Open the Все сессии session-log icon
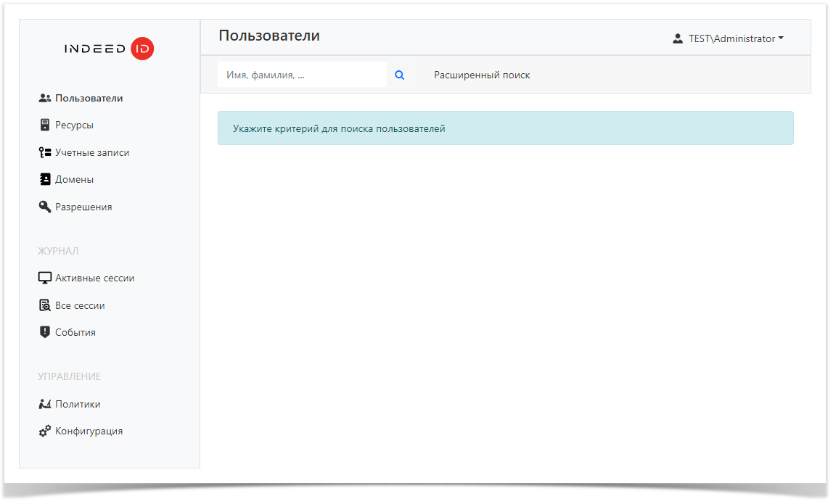This screenshot has width=836, height=504. 44,305
